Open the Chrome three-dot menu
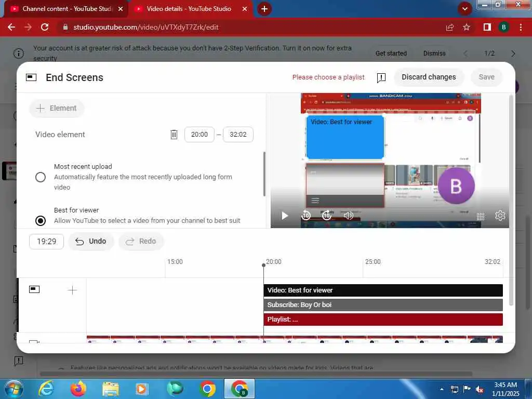This screenshot has height=399, width=532. tap(521, 27)
